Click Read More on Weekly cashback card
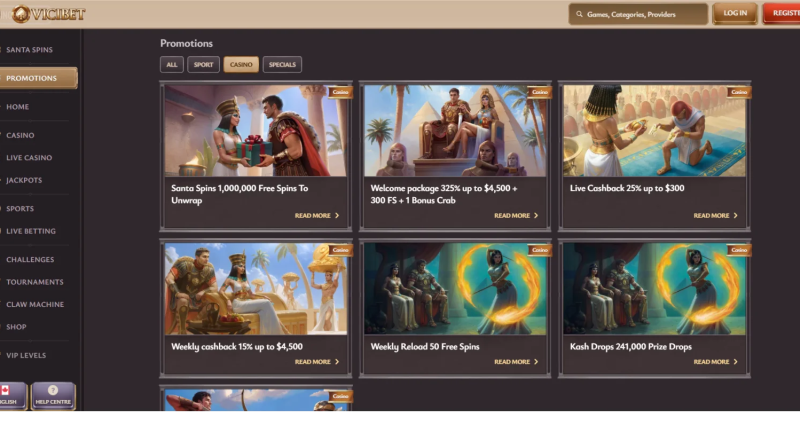 click(x=317, y=361)
